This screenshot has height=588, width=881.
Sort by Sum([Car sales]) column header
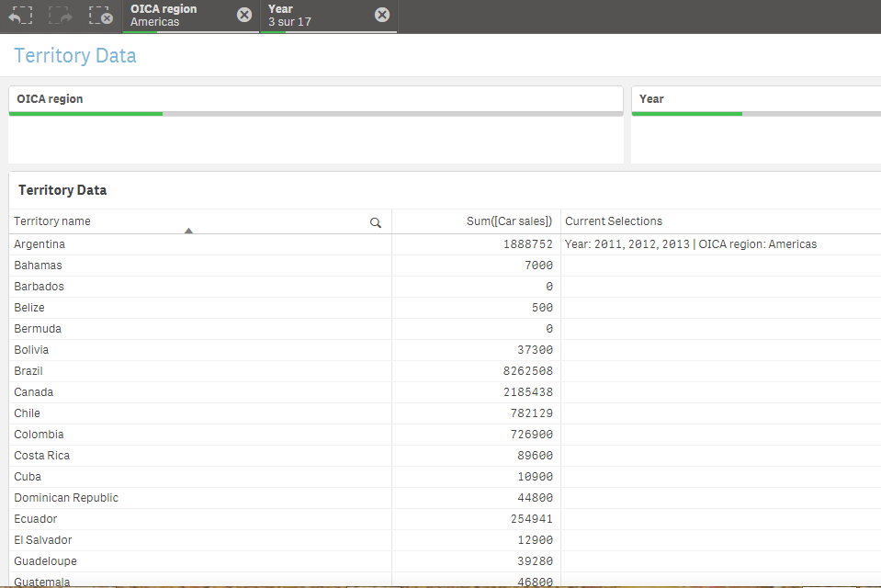coord(509,221)
